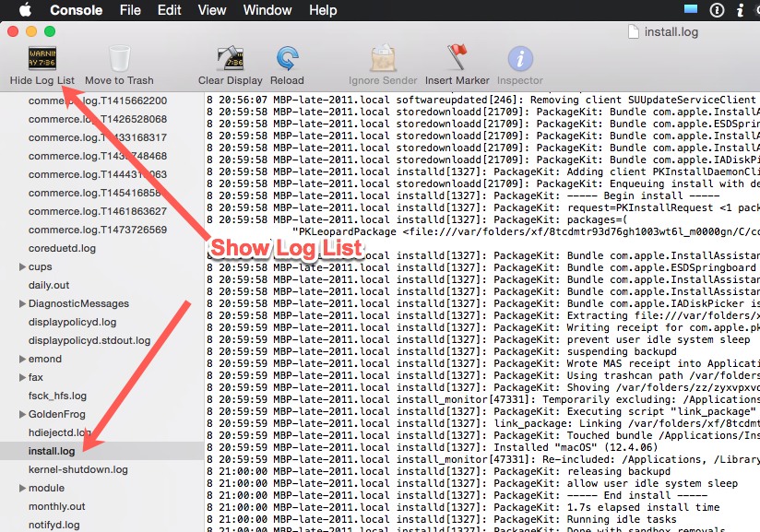The width and height of the screenshot is (760, 532).
Task: Open the Apple menu
Action: tap(25, 10)
